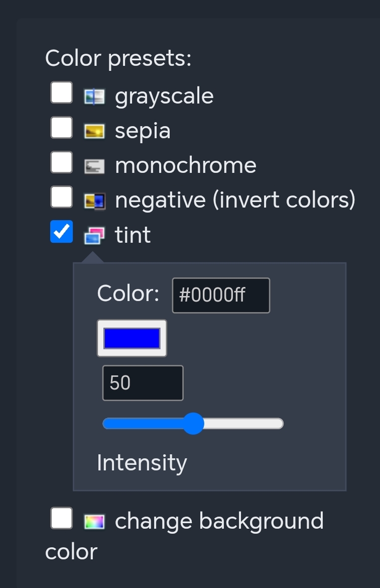Uncheck the tint checkbox
The height and width of the screenshot is (588, 380).
tap(62, 232)
